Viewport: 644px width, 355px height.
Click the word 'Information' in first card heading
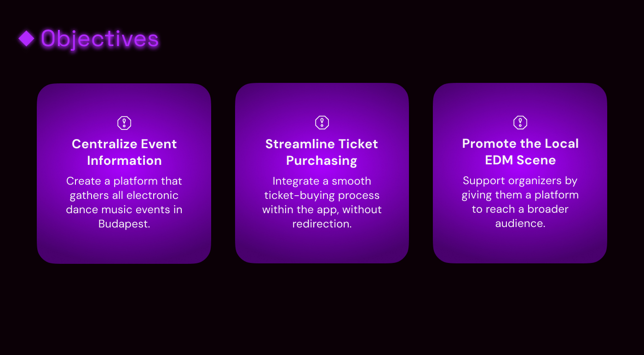[124, 161]
